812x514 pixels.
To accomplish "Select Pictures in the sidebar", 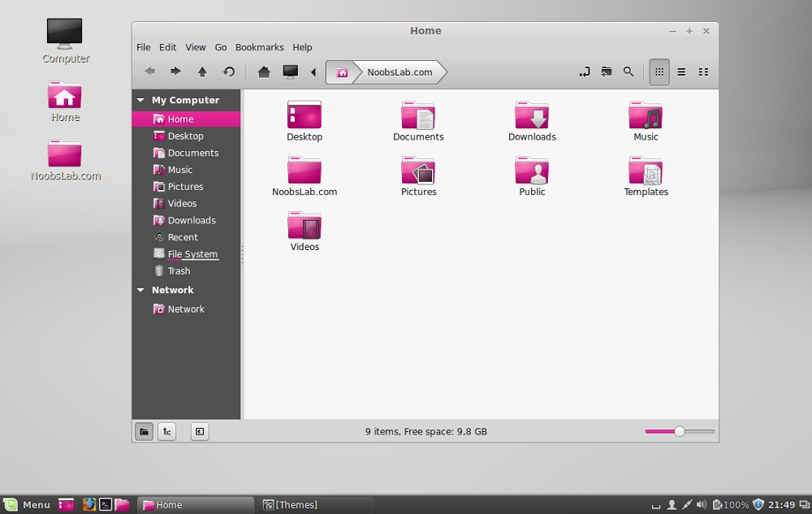I will (187, 186).
